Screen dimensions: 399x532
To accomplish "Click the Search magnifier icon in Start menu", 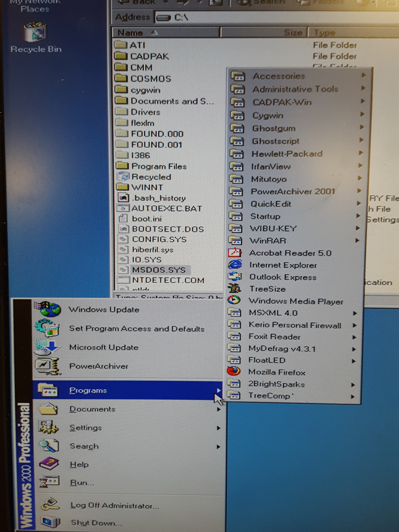I will [x=49, y=446].
